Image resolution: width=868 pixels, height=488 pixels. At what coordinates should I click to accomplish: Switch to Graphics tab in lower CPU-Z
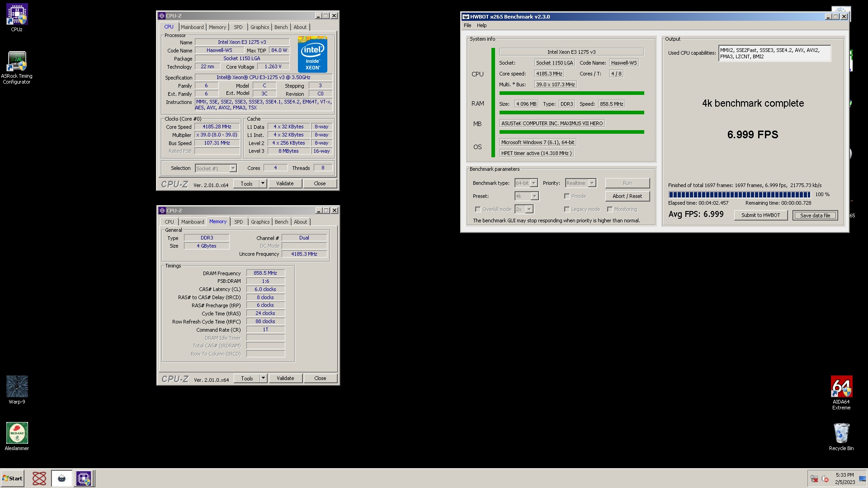coord(260,222)
